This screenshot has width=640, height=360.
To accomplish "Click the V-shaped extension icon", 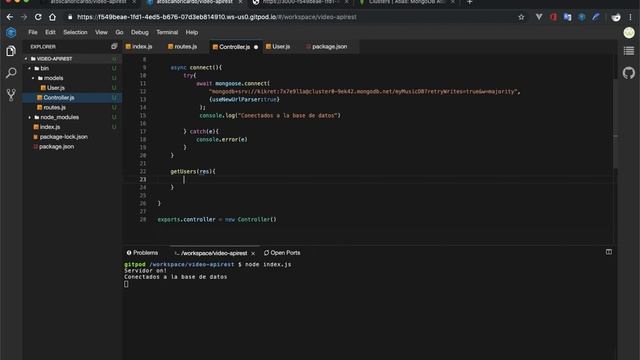I will coord(539,17).
